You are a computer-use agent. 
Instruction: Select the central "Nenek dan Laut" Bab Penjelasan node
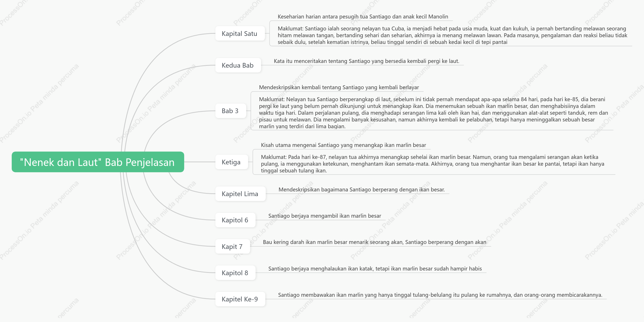click(x=98, y=162)
